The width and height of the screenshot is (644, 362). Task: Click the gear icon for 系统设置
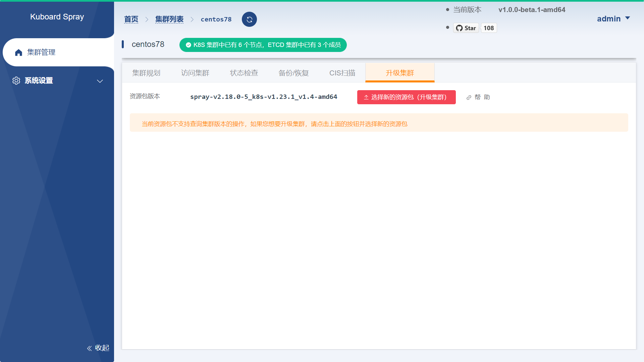16,80
